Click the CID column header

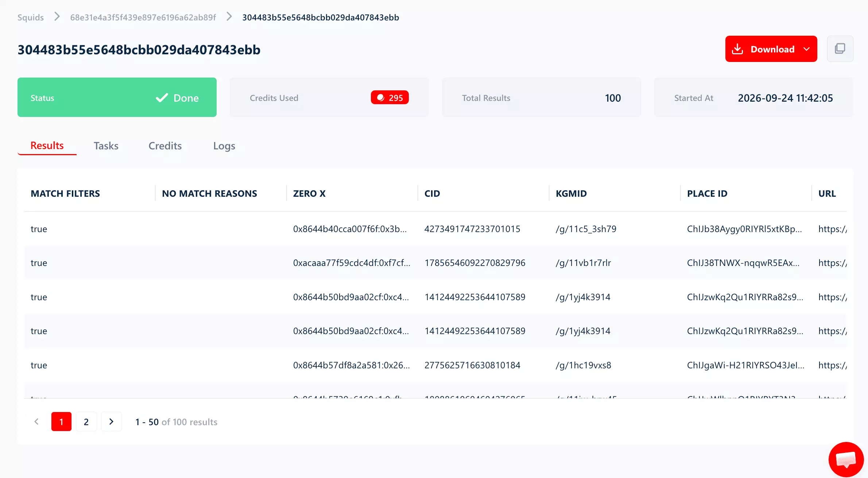point(432,193)
